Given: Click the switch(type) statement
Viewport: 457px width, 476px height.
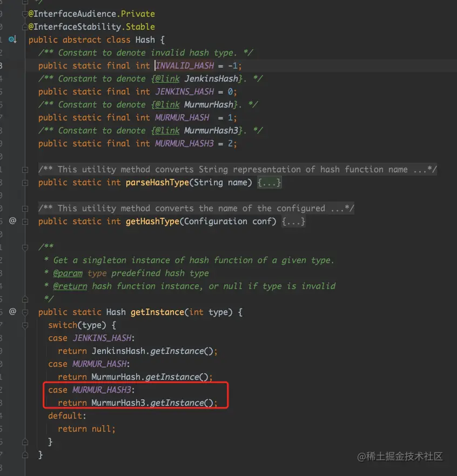Looking at the screenshot, I should (82, 325).
